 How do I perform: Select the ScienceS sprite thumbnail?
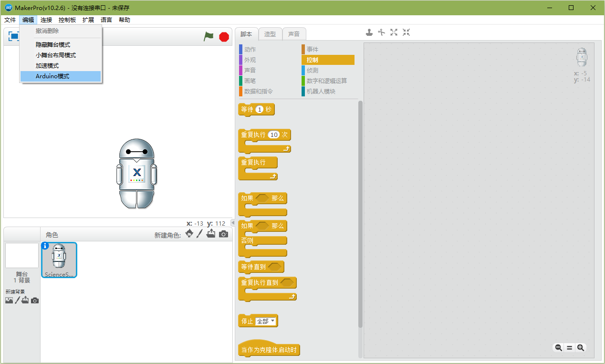pos(59,260)
